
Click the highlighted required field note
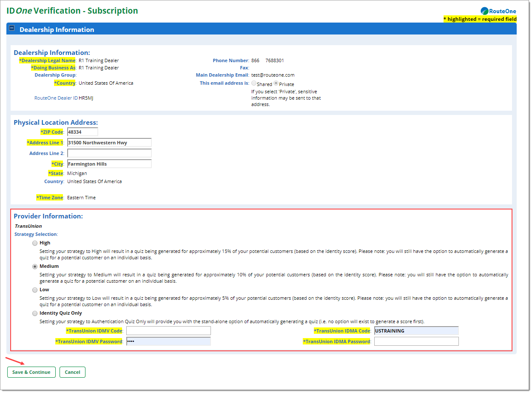pos(480,19)
